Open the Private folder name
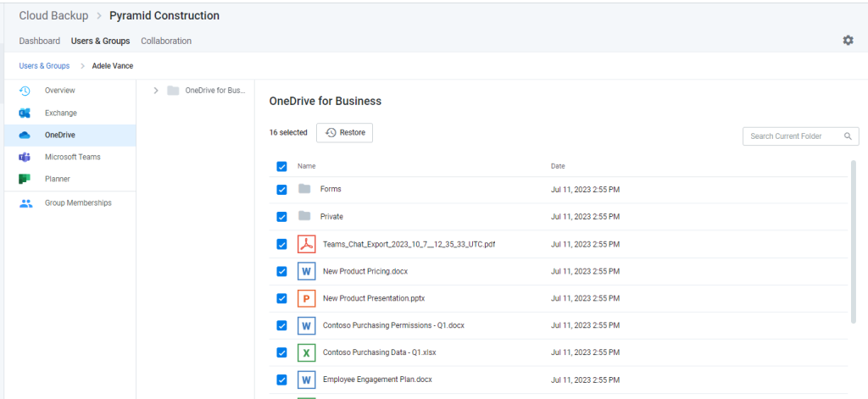The width and height of the screenshot is (868, 399). pos(331,216)
